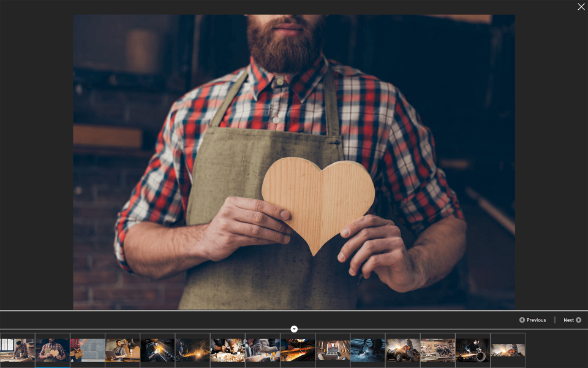Advance to the Next image
The height and width of the screenshot is (368, 588).
point(572,320)
